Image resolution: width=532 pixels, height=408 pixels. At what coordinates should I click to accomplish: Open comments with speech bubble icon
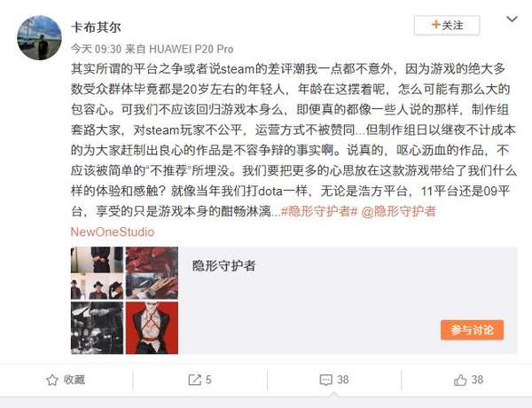click(326, 380)
